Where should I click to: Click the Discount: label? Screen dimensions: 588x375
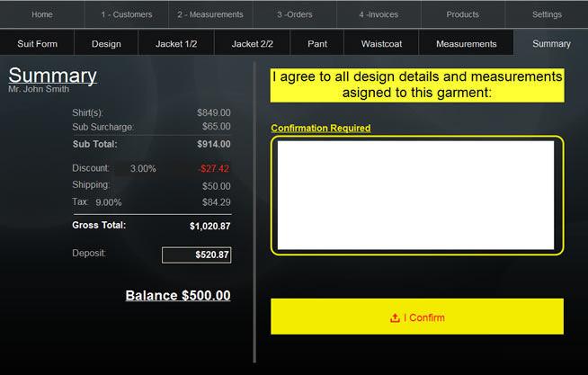(91, 168)
